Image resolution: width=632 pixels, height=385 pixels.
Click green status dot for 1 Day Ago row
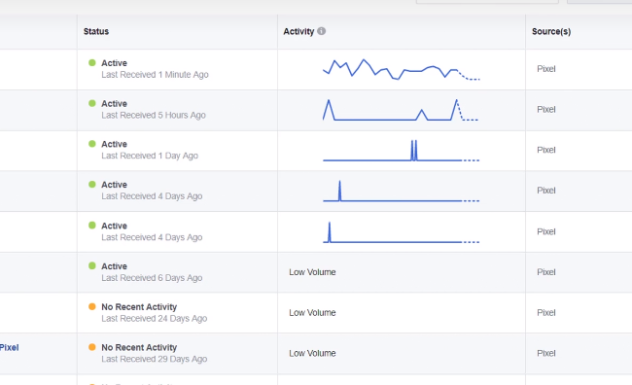click(92, 144)
